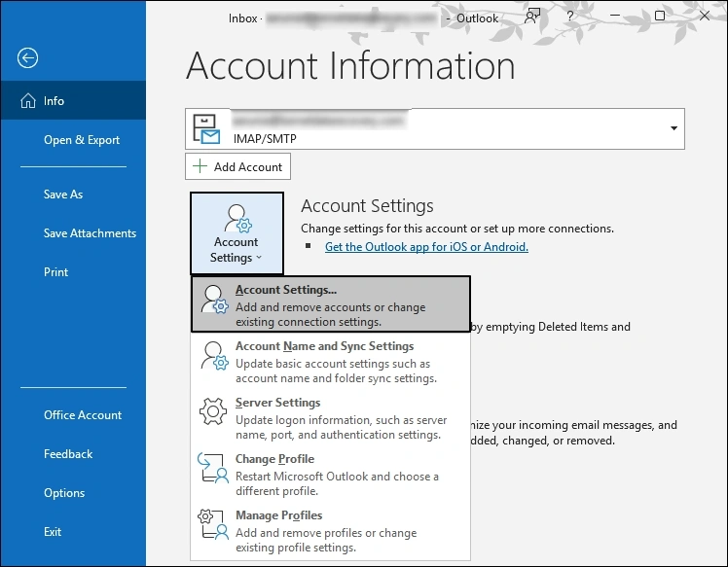The height and width of the screenshot is (567, 728).
Task: Maximize the Outlook window
Action: click(x=659, y=16)
